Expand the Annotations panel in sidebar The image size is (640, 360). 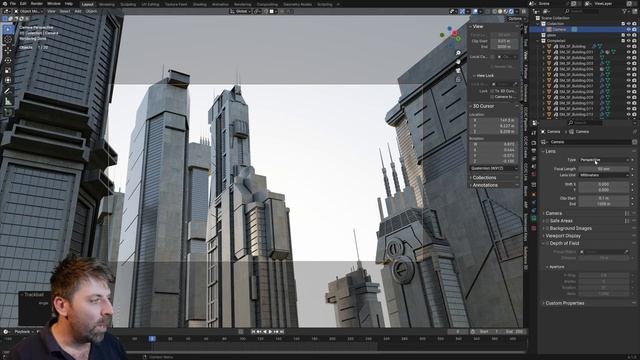coord(484,185)
